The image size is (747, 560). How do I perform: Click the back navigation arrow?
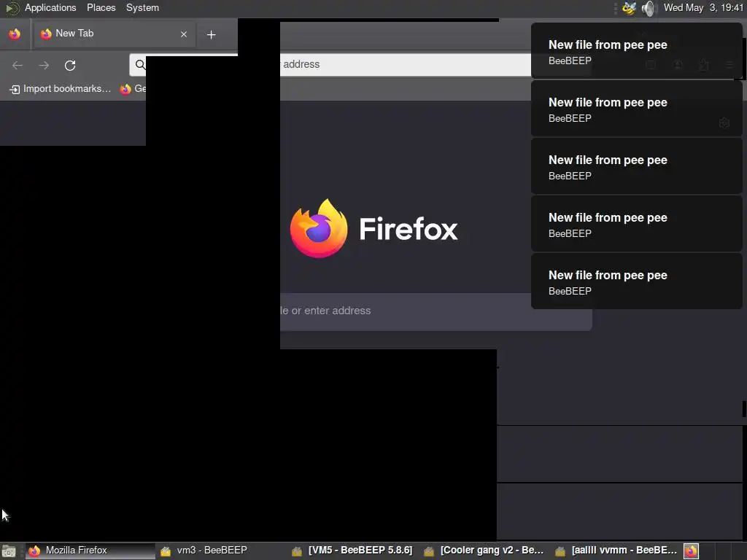pos(18,65)
